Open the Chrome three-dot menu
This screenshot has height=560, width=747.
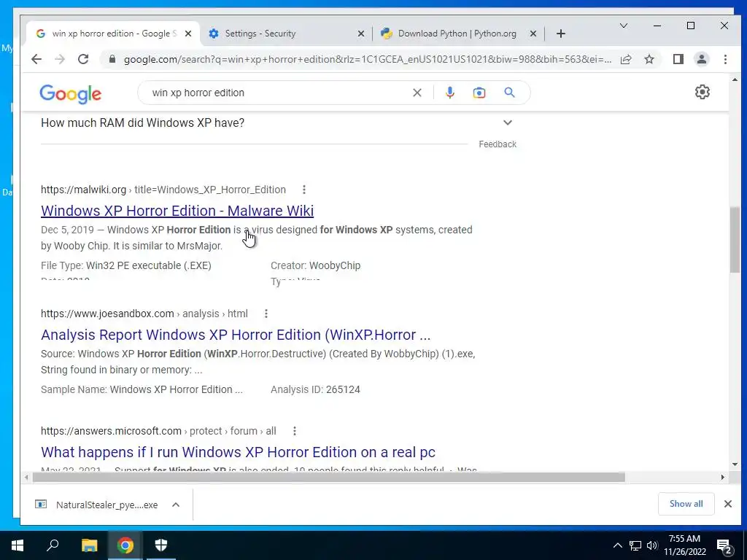(725, 59)
